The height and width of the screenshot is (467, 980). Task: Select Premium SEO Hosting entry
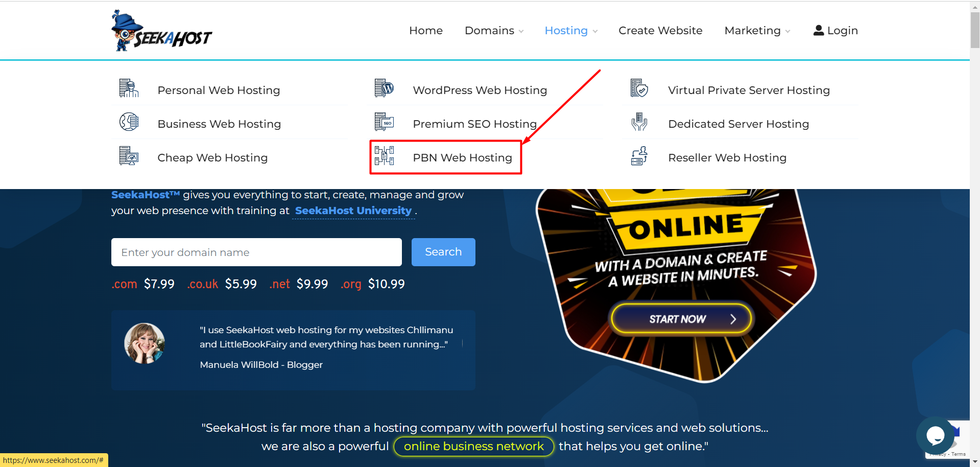pyautogui.click(x=474, y=124)
